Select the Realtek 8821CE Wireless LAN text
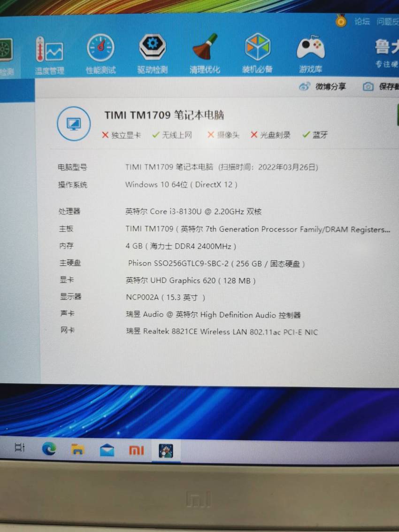This screenshot has width=399, height=532. (x=222, y=332)
